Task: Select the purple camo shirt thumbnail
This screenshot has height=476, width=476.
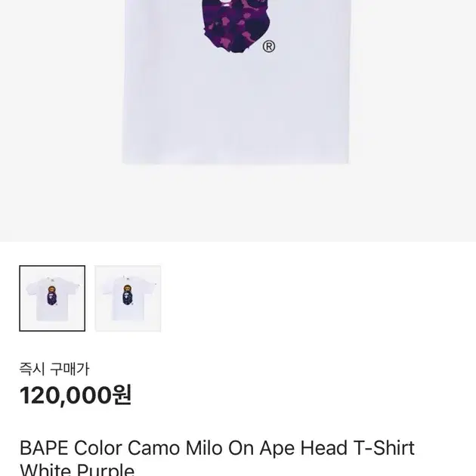Action: click(52, 298)
